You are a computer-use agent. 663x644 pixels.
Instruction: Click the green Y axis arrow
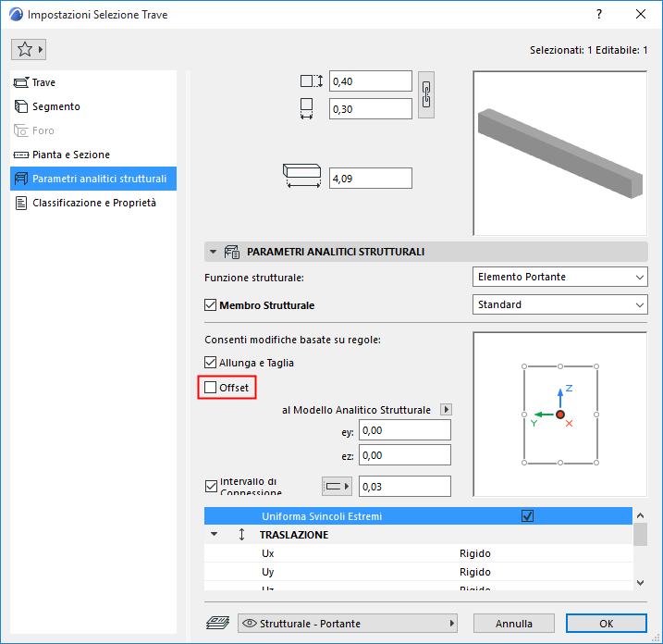[x=545, y=415]
